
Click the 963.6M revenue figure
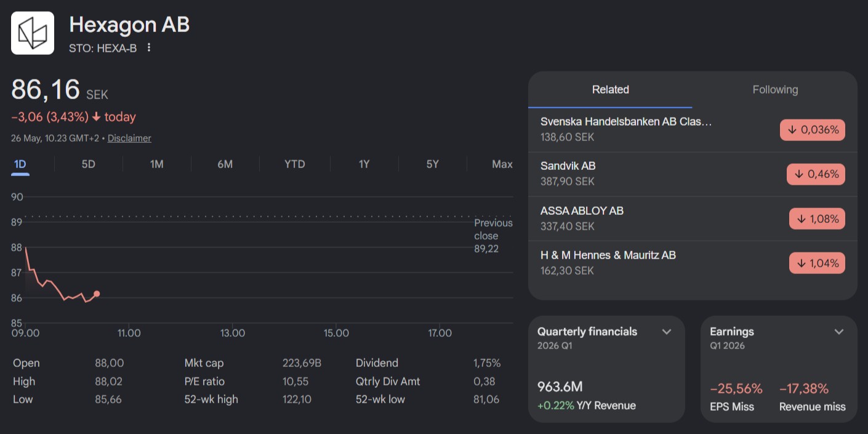(560, 387)
